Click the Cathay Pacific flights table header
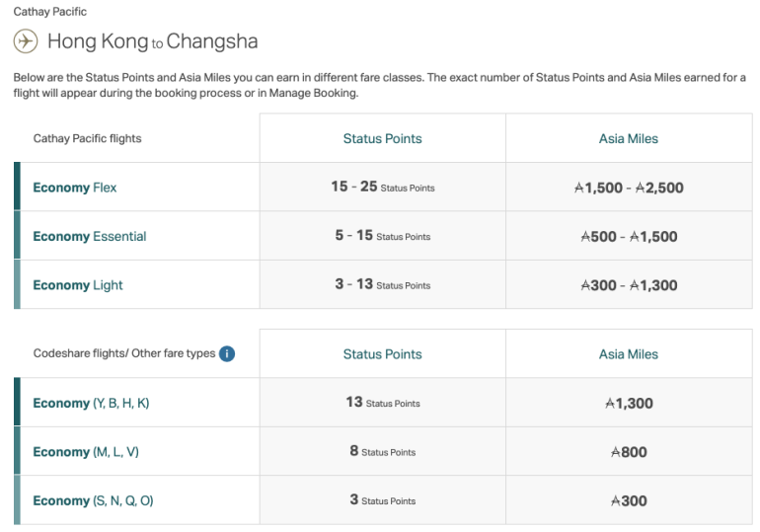This screenshot has width=760, height=532. (87, 139)
